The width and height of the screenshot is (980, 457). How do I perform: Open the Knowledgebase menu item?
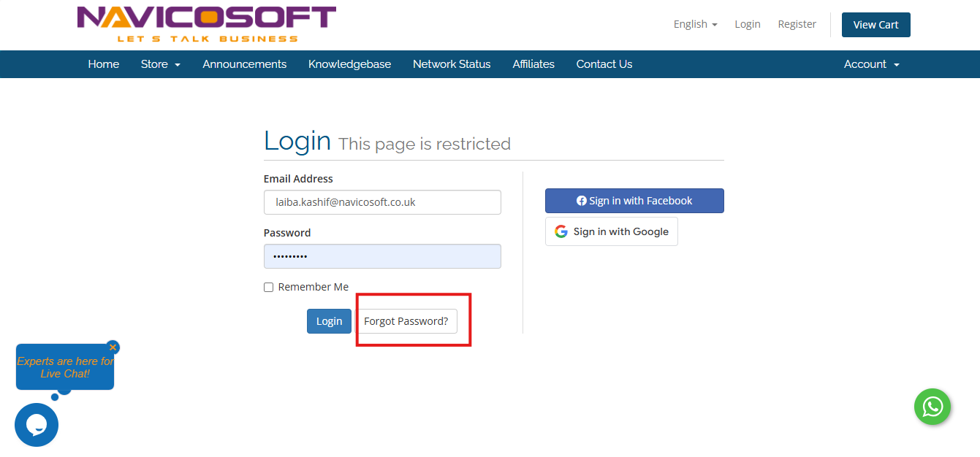tap(349, 64)
